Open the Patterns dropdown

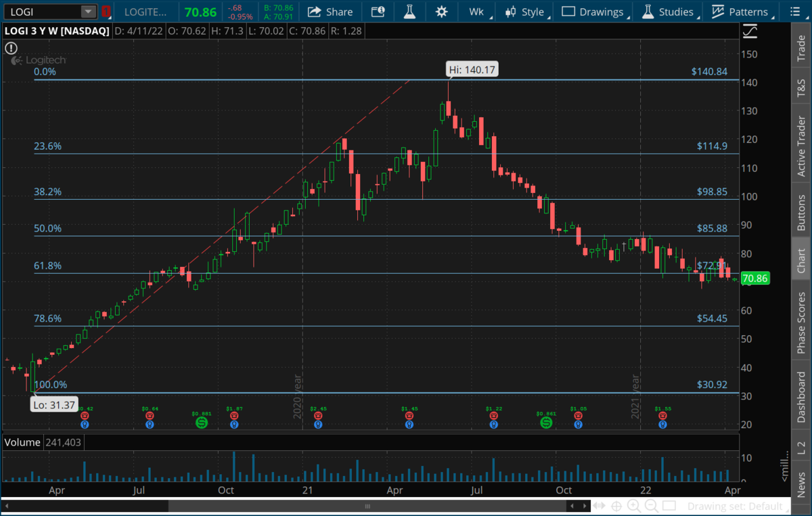(741, 12)
